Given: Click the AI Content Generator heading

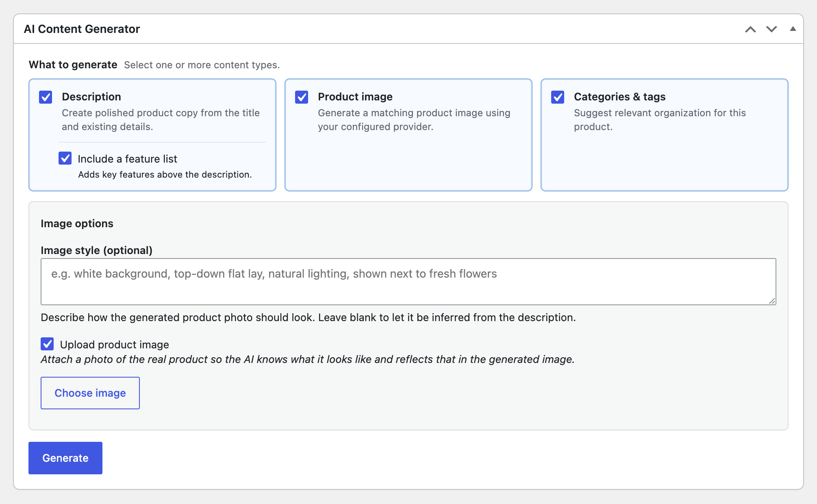Looking at the screenshot, I should tap(82, 29).
